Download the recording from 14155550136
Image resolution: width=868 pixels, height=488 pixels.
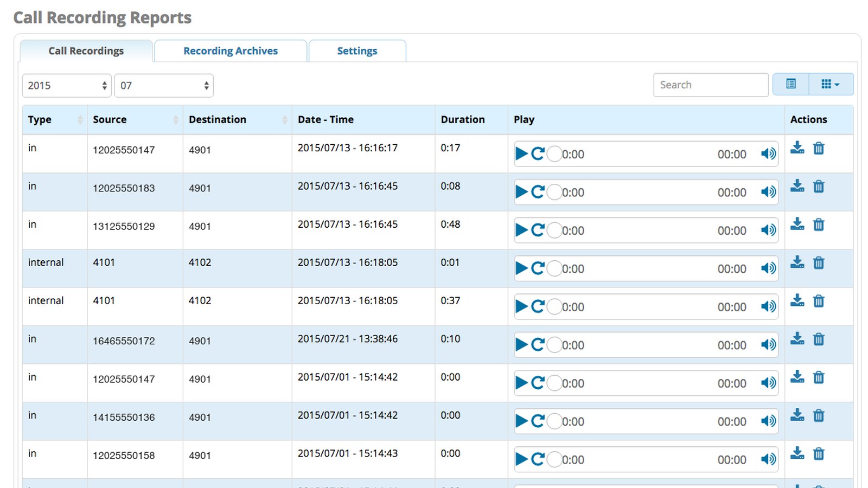[797, 415]
